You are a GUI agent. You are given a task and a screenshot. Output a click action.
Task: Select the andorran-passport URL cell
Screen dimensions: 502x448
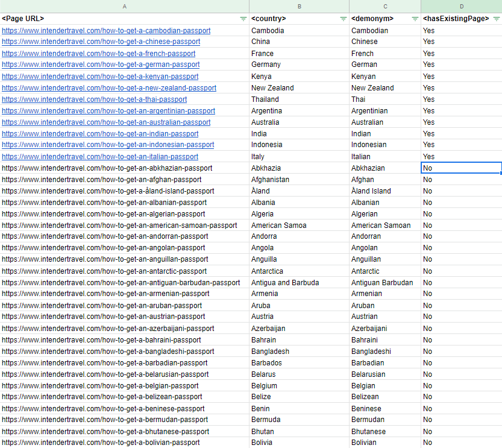click(125, 236)
